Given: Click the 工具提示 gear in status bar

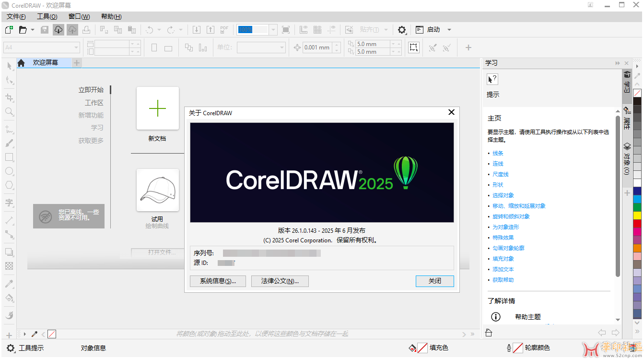Looking at the screenshot, I should (x=11, y=348).
